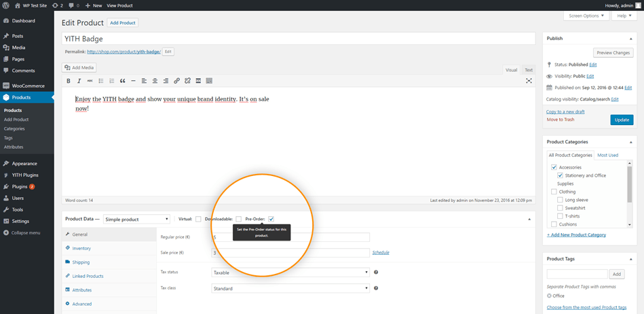Uncheck the Pre-Order checkbox
Screen dimensions: 644x314
pos(271,219)
